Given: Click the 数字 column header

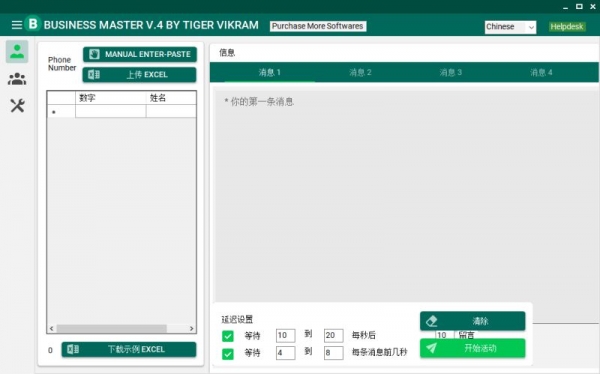Looking at the screenshot, I should pos(111,98).
